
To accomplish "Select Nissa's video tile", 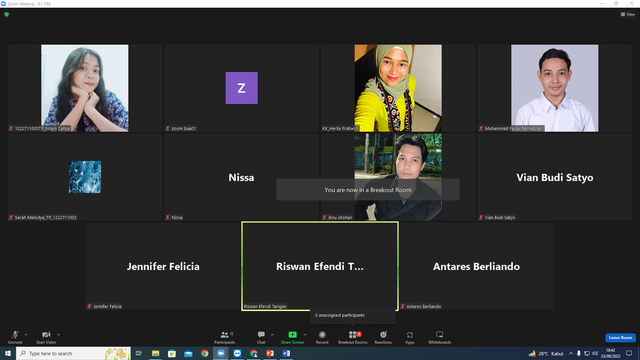I will (x=241, y=177).
